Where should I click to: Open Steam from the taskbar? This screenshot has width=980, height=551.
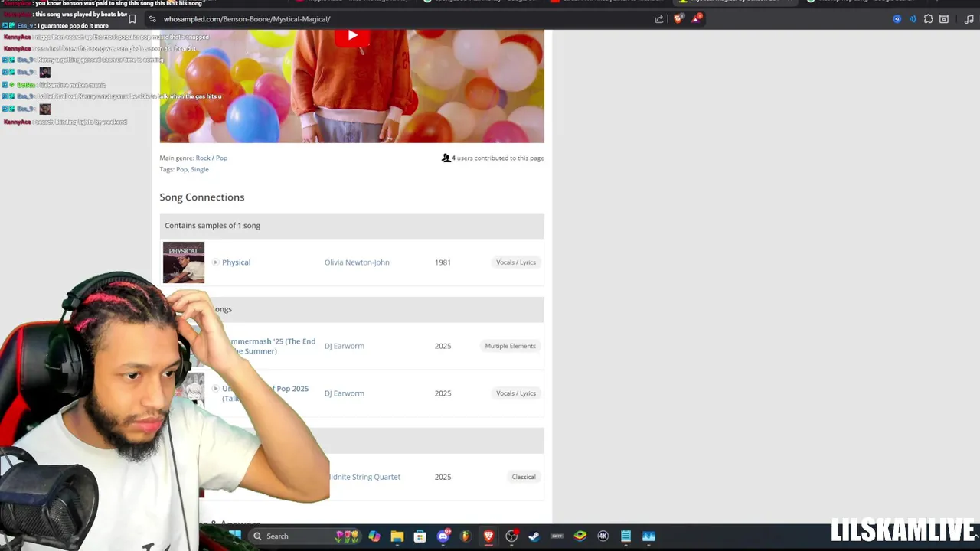coord(534,536)
